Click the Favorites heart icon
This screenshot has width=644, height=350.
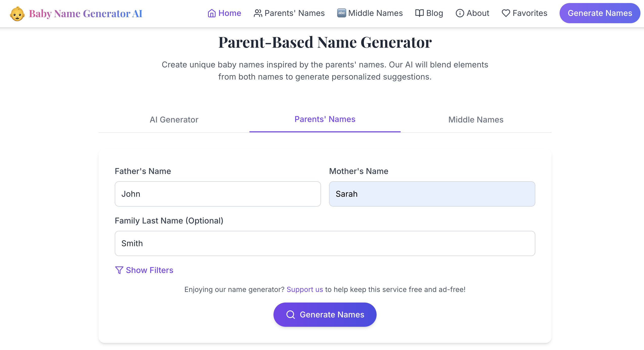[506, 13]
